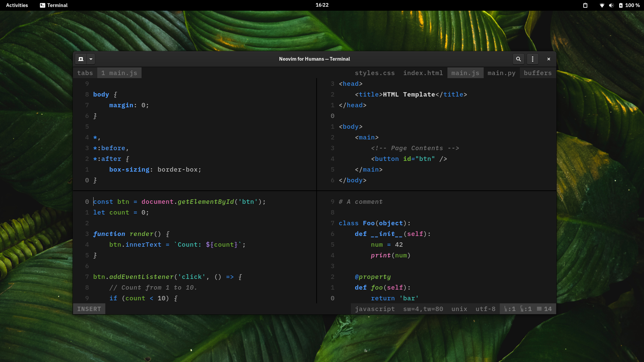Click the volume speaker icon
The height and width of the screenshot is (362, 644).
tap(611, 5)
